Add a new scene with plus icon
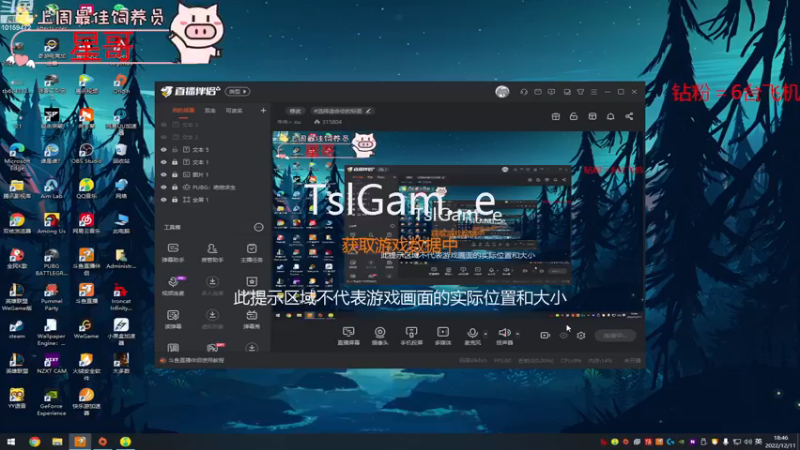Screen dimensions: 800x450 coord(263,110)
